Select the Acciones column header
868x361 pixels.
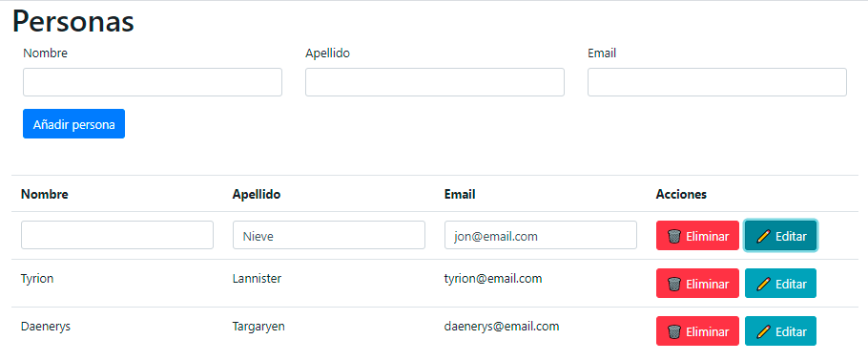pos(681,194)
